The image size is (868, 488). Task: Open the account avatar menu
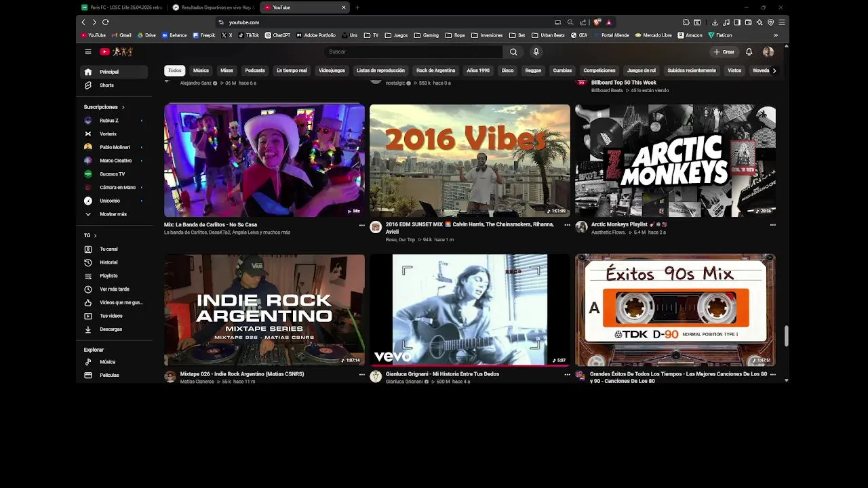[768, 52]
